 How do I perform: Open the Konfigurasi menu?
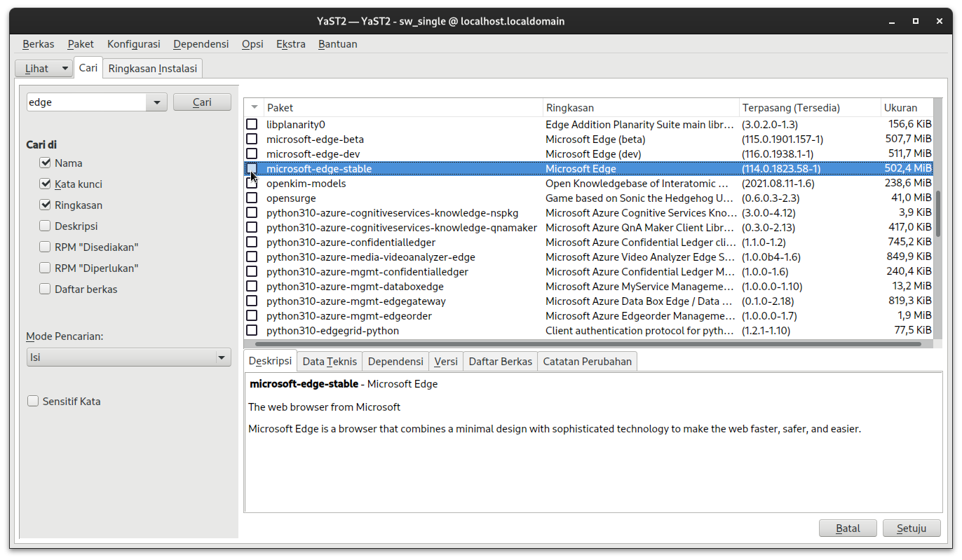click(133, 44)
